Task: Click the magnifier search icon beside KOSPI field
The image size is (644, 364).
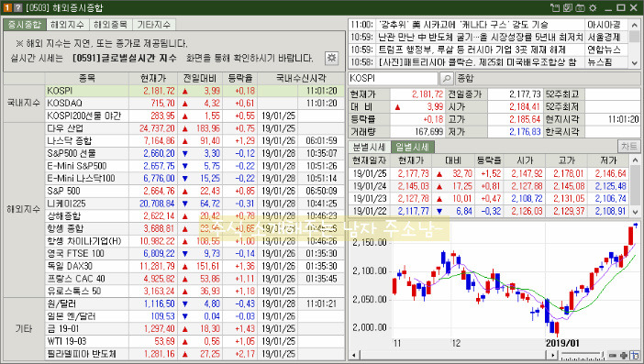Action: pyautogui.click(x=447, y=78)
